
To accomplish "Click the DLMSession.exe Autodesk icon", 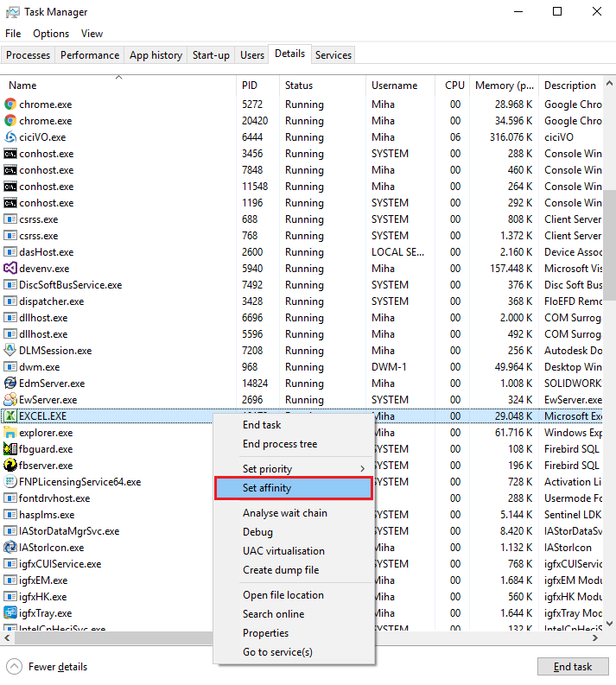I will [10, 351].
